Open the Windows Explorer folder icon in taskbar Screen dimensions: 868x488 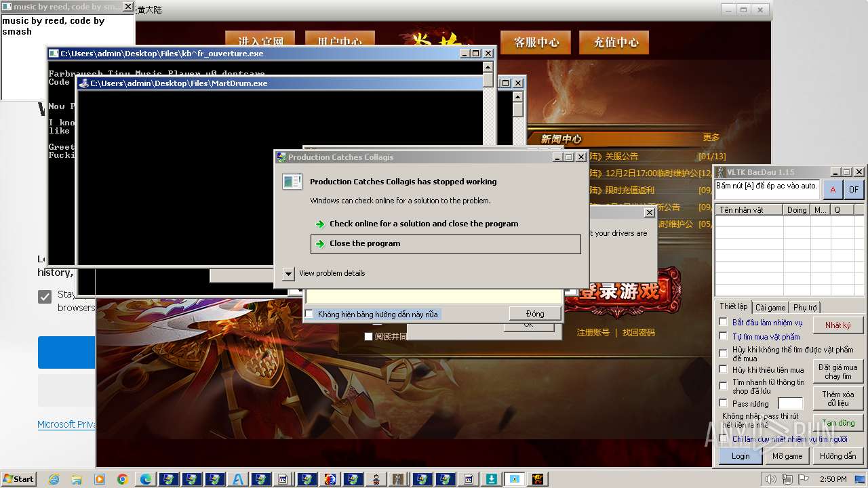pos(77,479)
